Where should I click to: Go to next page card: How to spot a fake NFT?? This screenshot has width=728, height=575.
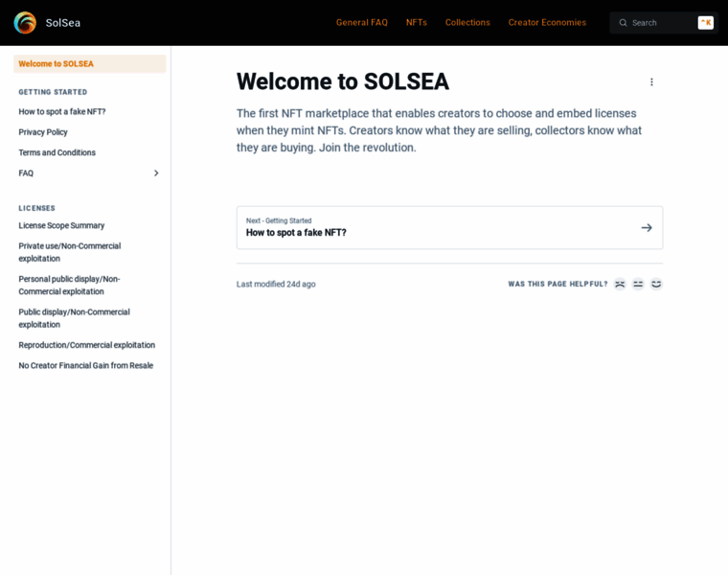click(449, 227)
